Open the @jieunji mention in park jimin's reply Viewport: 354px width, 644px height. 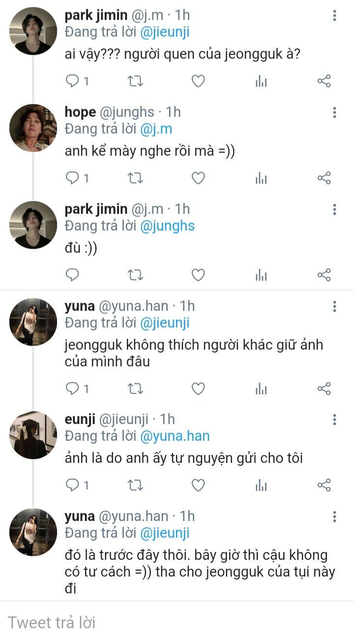[165, 32]
